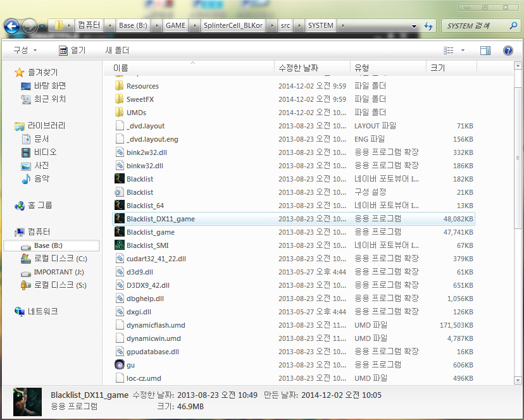Select d3d9.dll file icon

120,272
